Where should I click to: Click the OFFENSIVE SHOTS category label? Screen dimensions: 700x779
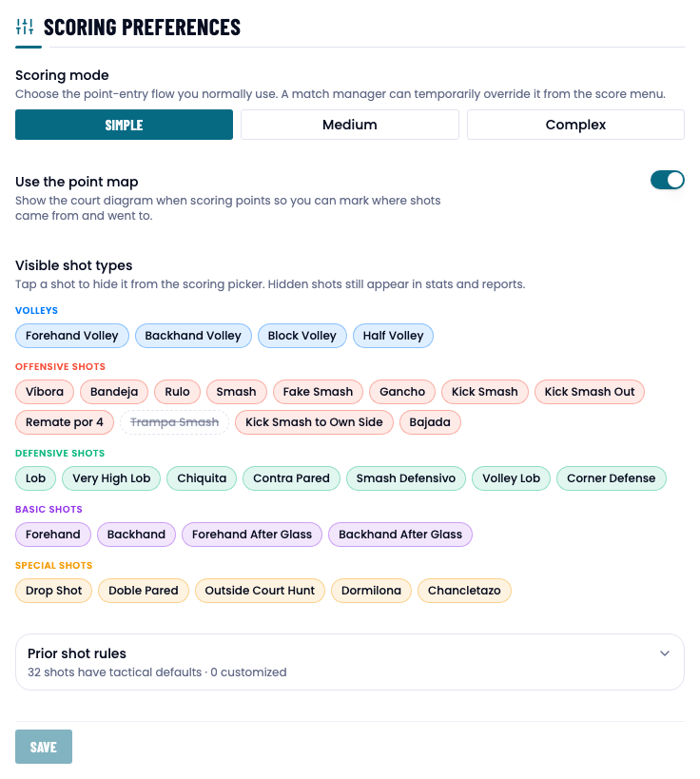(61, 366)
